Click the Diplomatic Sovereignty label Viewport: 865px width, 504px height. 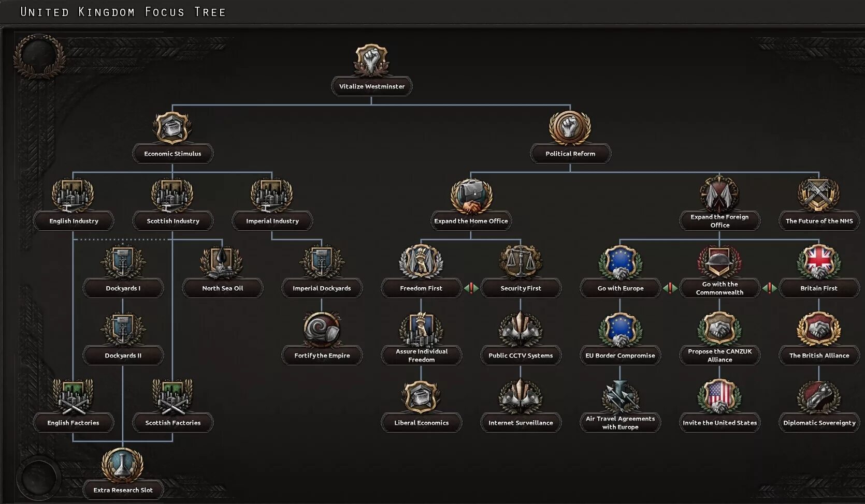[819, 423]
